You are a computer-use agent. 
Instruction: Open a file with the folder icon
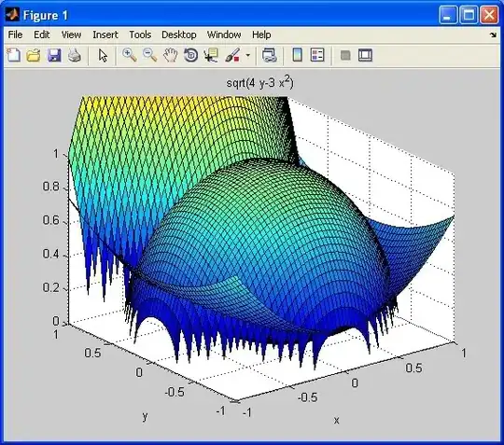point(34,55)
